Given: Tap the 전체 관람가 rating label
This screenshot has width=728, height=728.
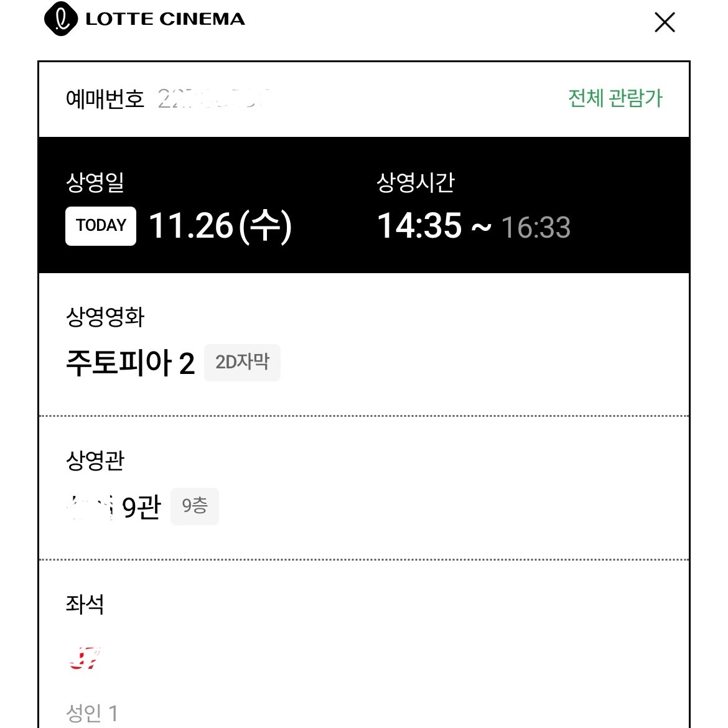Looking at the screenshot, I should (x=615, y=98).
